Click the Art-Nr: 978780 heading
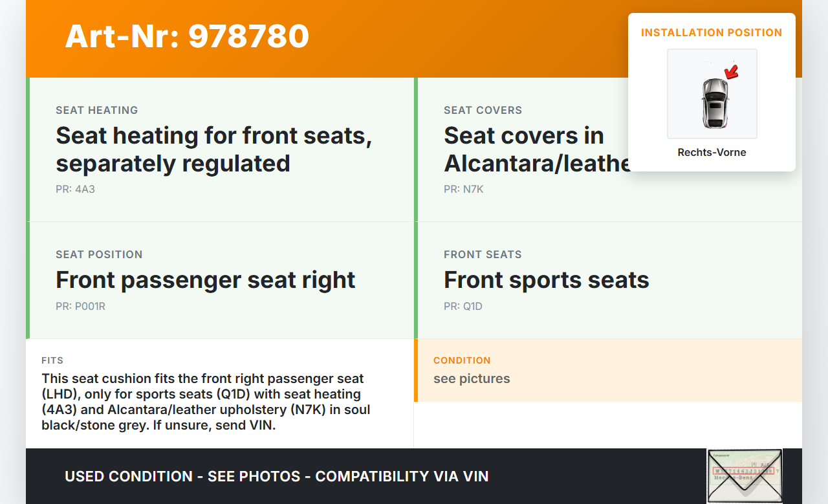828x504 pixels. click(x=187, y=36)
